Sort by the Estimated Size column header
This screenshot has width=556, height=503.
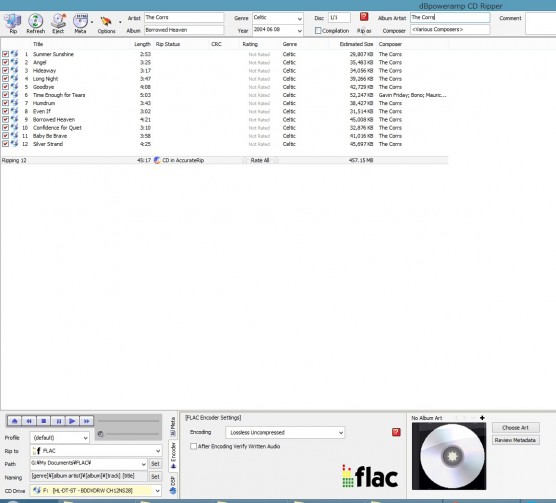point(356,44)
